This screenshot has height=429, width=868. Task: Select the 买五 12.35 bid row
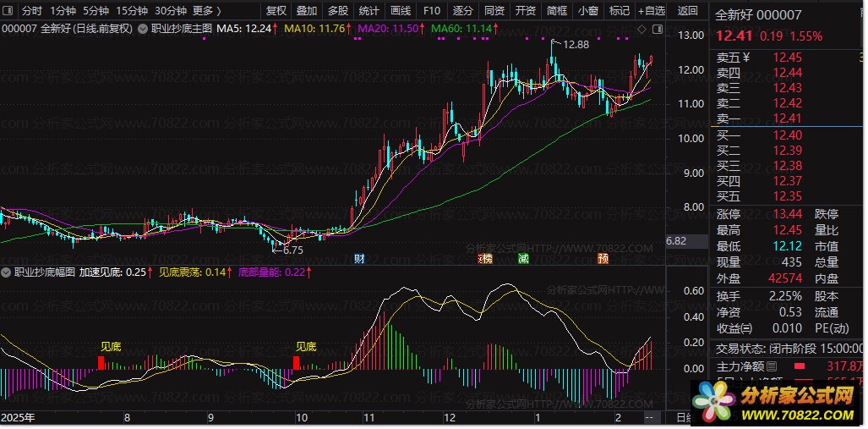point(787,196)
